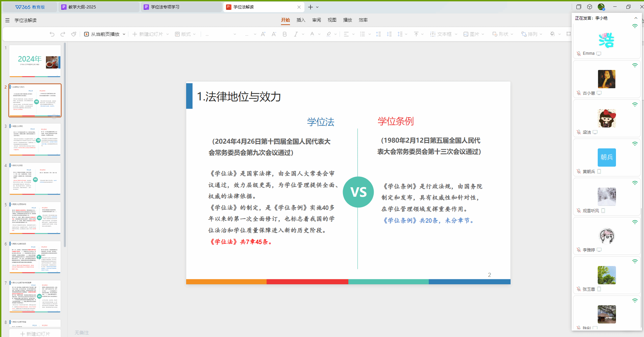Expand the 从当前页播放 dropdown arrow

point(124,34)
